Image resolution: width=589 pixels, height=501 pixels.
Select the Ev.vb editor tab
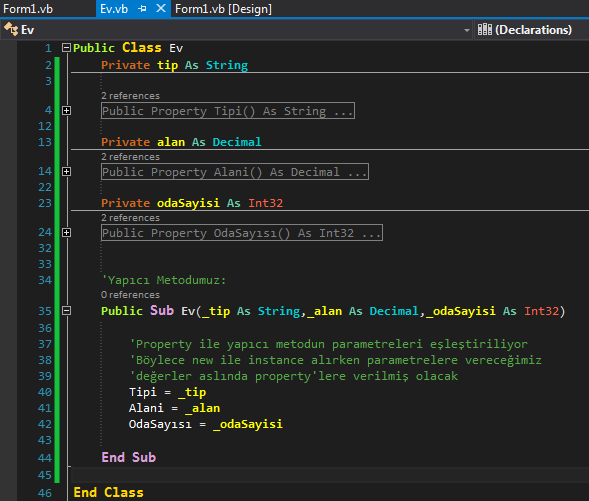(x=114, y=9)
